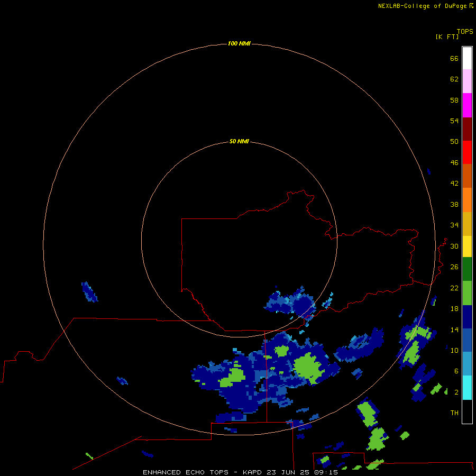Click the dark green swatch between 26 and 30
This screenshot has width=476, height=476.
(x=467, y=269)
